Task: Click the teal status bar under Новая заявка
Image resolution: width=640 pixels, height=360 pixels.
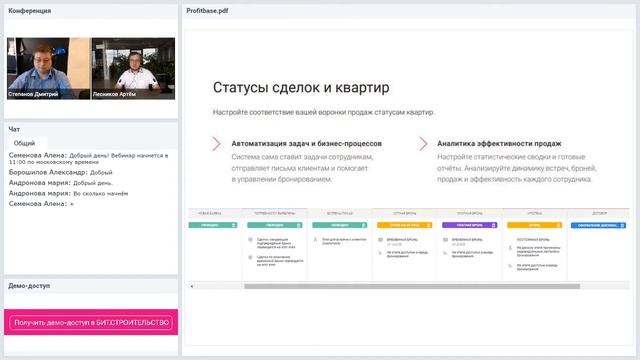Action: click(213, 225)
